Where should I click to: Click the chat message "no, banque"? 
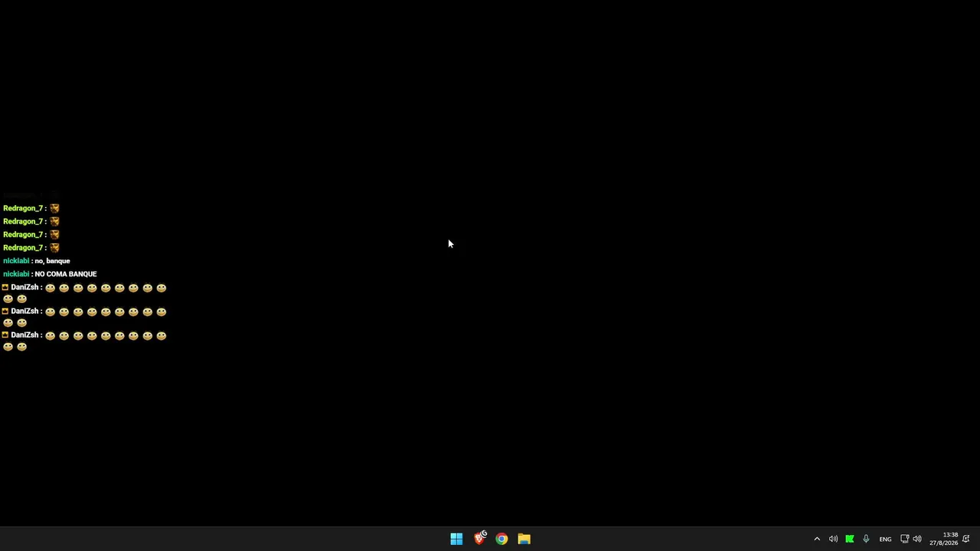(x=52, y=261)
